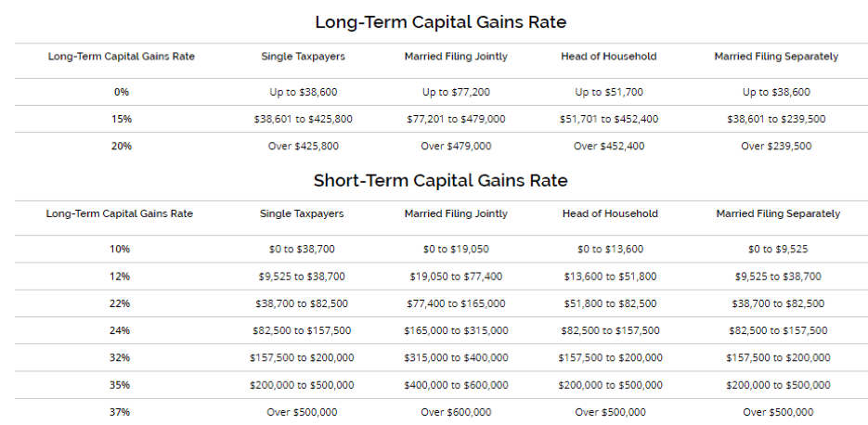Click the "Up to $77,200" cell
This screenshot has height=425, width=868.
coord(456,92)
